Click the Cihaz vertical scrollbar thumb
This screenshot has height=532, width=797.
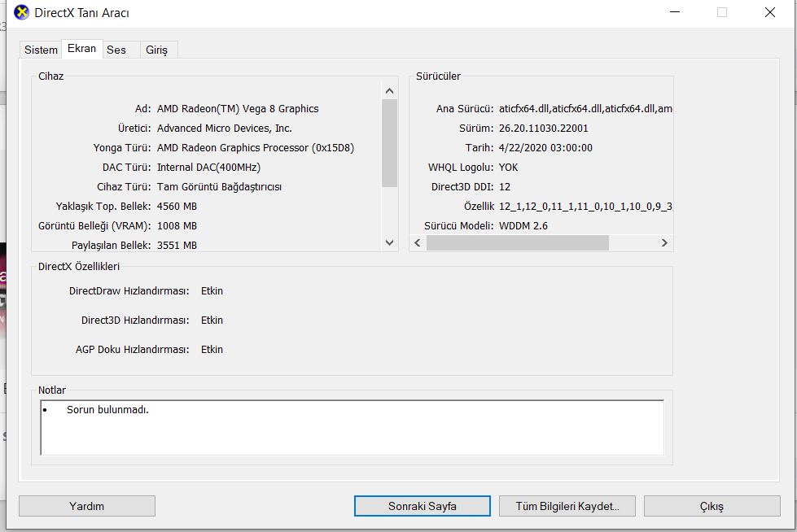(389, 143)
